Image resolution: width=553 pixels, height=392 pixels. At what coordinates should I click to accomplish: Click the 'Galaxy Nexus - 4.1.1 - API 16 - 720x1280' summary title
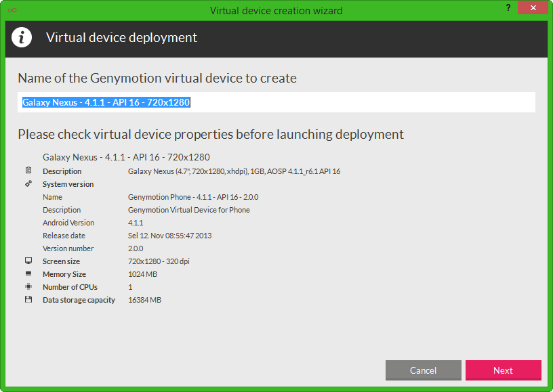[126, 157]
